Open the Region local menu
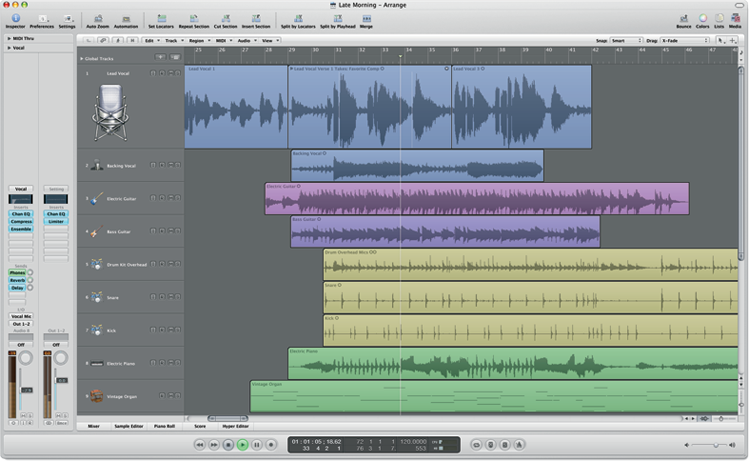This screenshot has width=749, height=461. click(x=199, y=40)
